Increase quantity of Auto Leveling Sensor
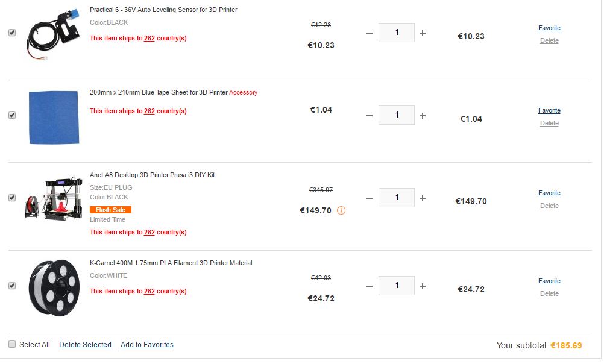Screen dimensions: 604x364 tap(423, 33)
